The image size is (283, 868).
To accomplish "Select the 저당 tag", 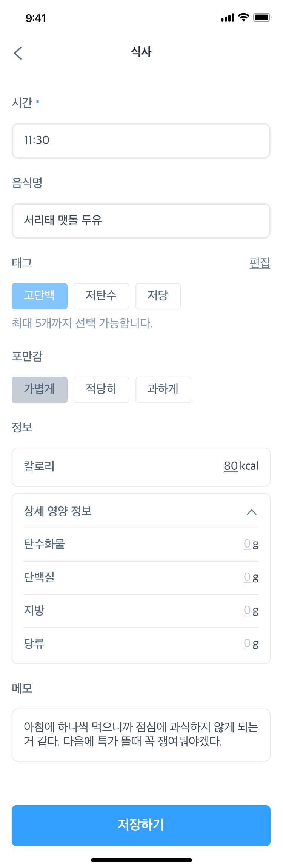I will [x=158, y=296].
